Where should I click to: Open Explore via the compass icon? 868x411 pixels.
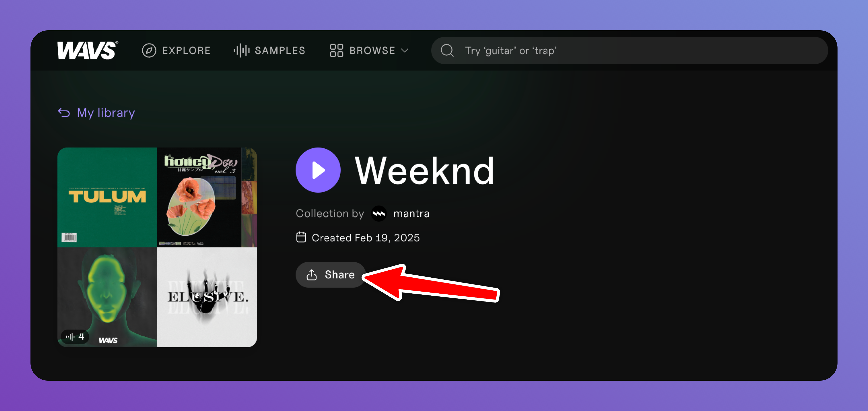[149, 51]
